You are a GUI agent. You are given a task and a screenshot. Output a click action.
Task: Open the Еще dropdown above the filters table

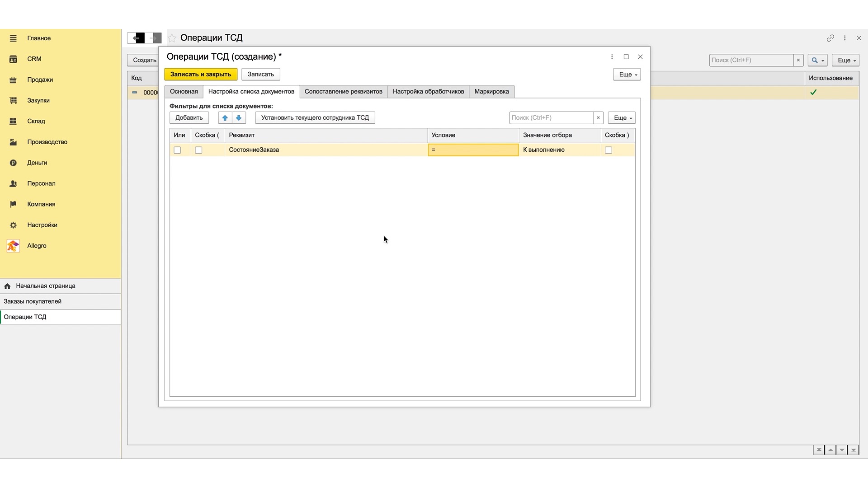[x=622, y=118]
